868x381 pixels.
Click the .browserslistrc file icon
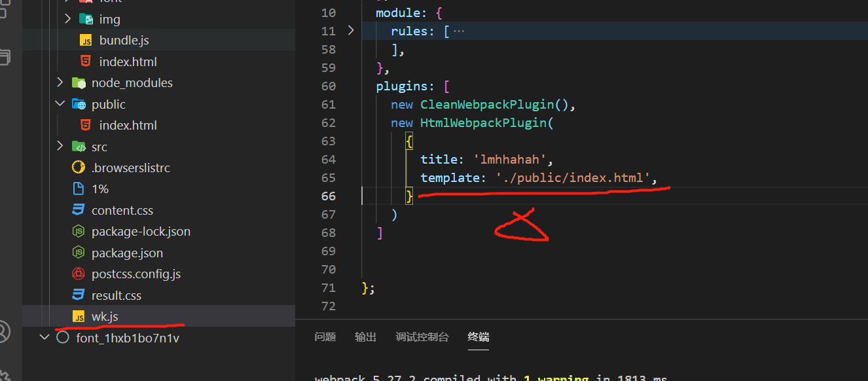click(79, 168)
